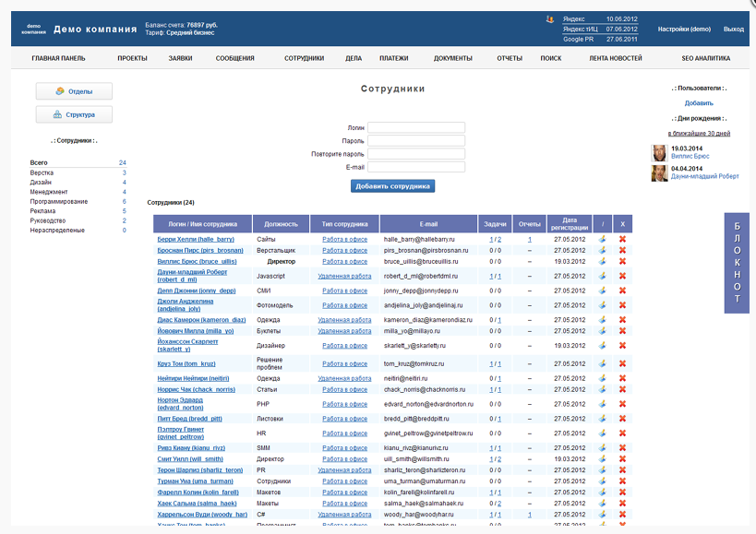Edit Питт Бред row pencil icon
The image size is (756, 534).
[x=602, y=419]
